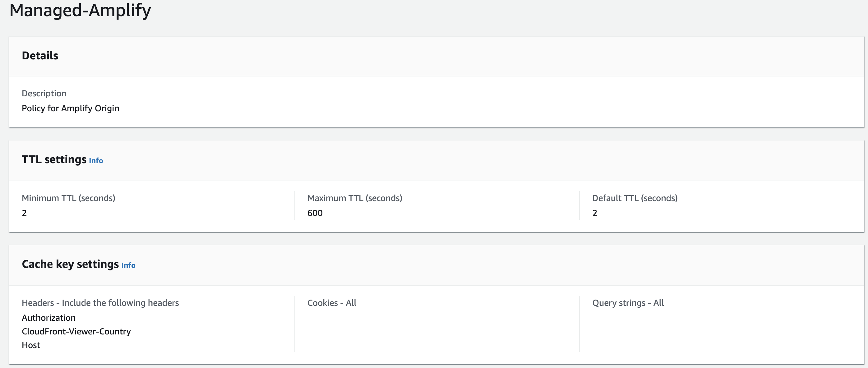Select the Policy for Amplify Origin text
This screenshot has height=368, width=868.
click(71, 108)
